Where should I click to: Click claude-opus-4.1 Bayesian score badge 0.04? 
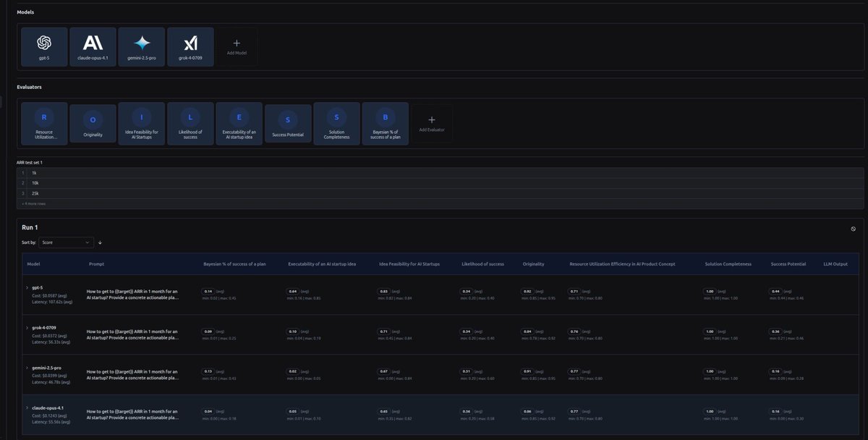[208, 411]
